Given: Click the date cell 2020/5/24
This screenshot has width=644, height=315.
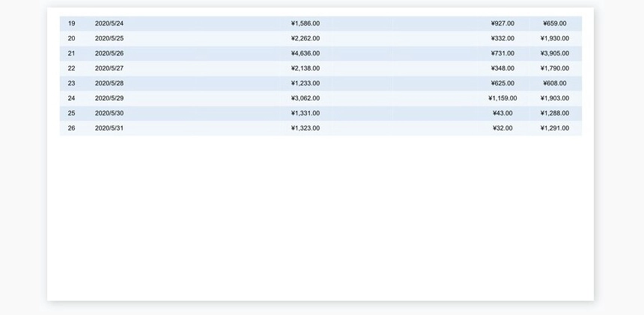Looking at the screenshot, I should click(109, 23).
